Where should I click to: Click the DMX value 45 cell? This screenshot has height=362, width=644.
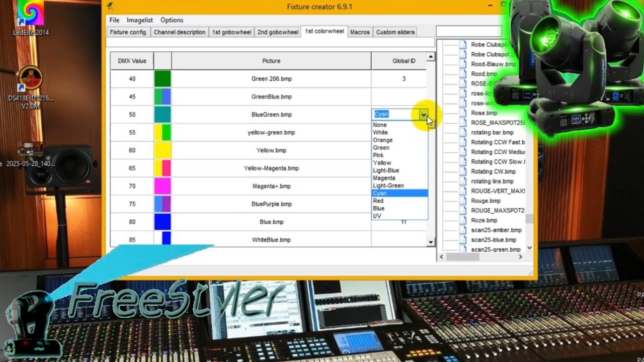132,97
